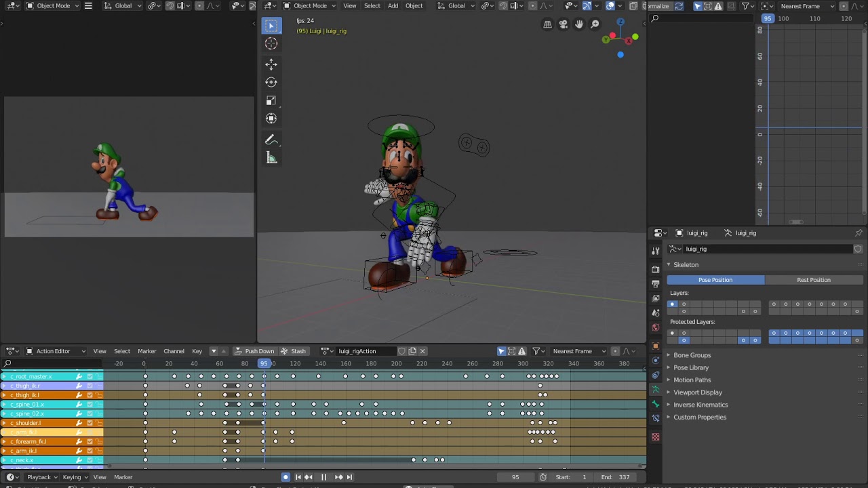The image size is (868, 488).
Task: Toggle mute checkbox on c_root_master.x channel
Action: 90,376
